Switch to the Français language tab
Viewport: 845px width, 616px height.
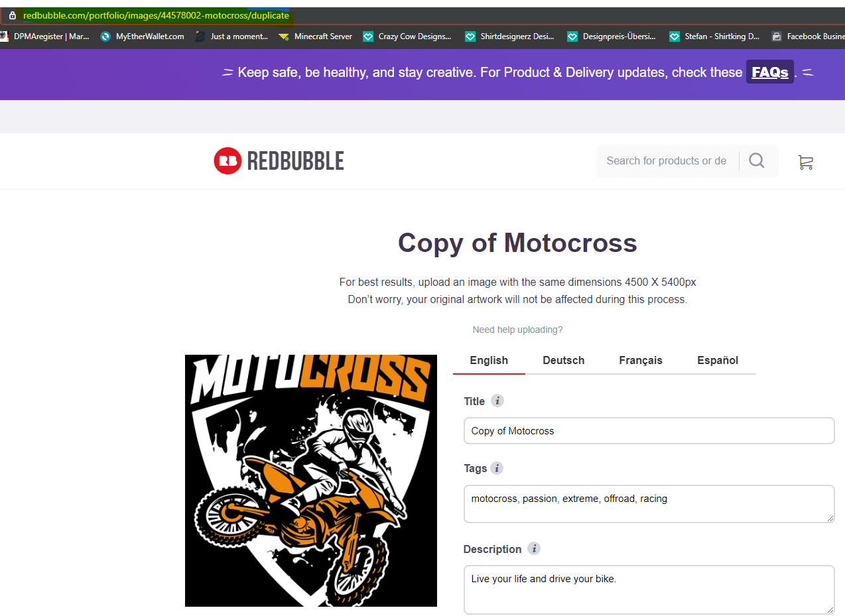coord(641,361)
